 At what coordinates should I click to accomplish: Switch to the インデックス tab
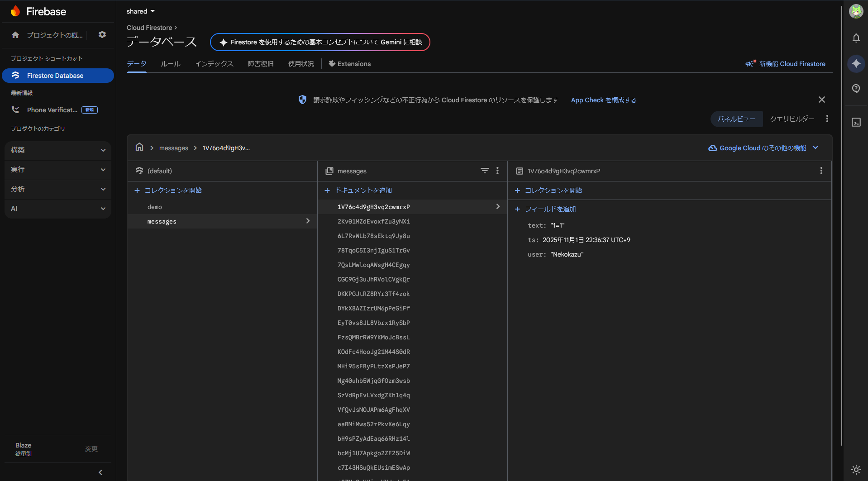click(x=214, y=64)
